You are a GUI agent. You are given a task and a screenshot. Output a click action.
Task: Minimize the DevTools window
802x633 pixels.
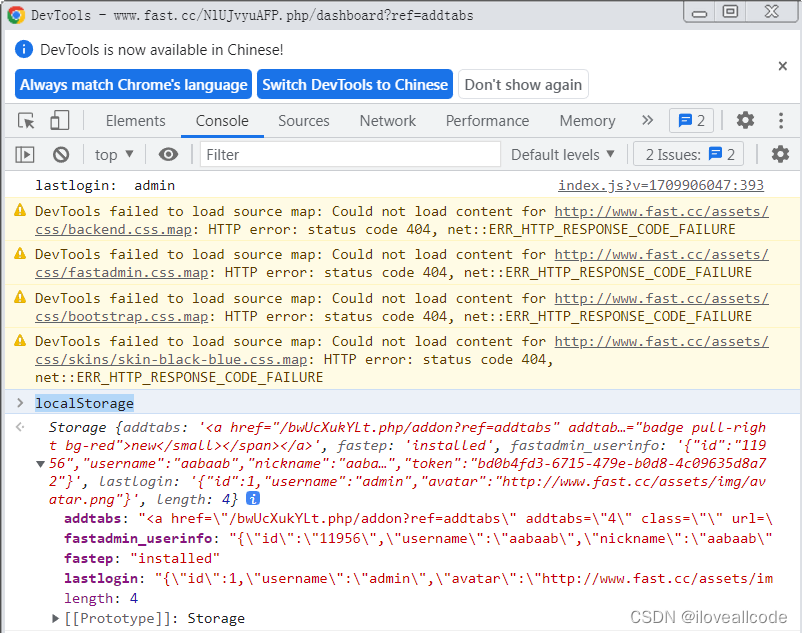(699, 13)
